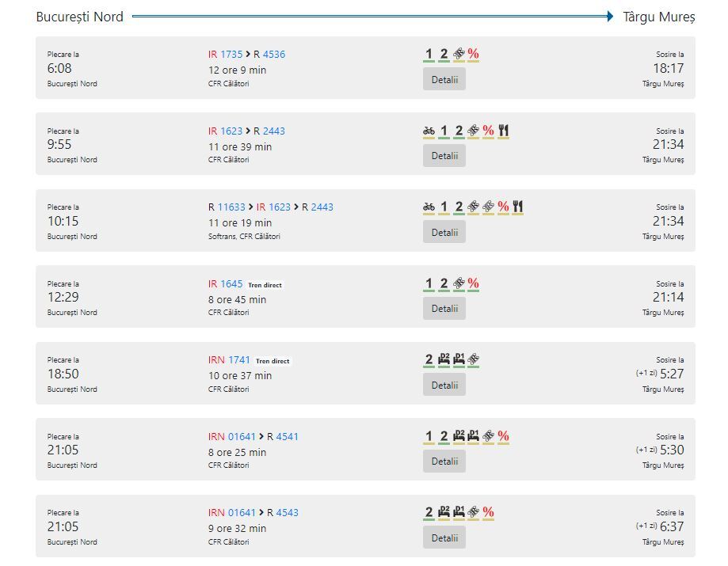Image resolution: width=728 pixels, height=566 pixels.
Task: Open train link IR 1735
Action: tap(225, 55)
